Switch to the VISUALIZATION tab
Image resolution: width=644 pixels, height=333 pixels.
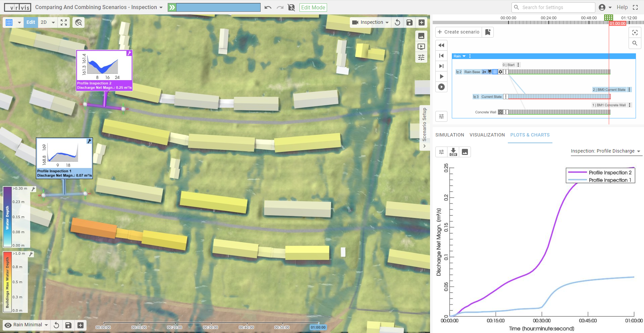point(487,135)
